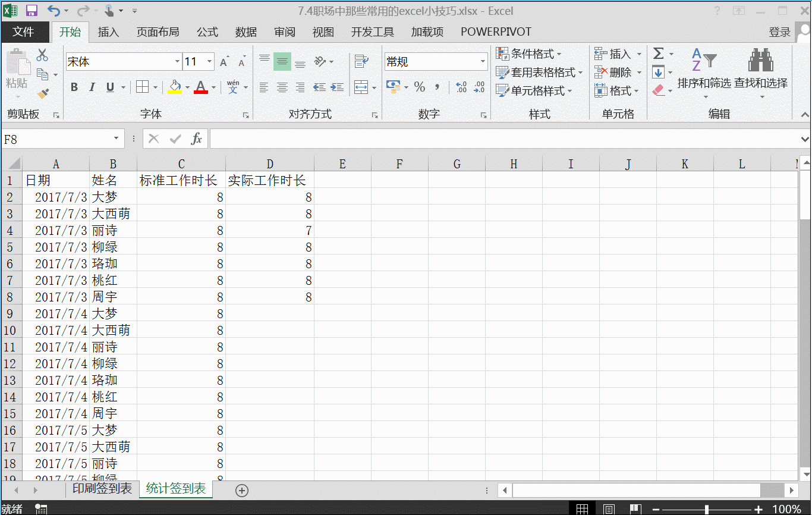Click 插入 cells button
The width and height of the screenshot is (812, 515).
pyautogui.click(x=618, y=54)
